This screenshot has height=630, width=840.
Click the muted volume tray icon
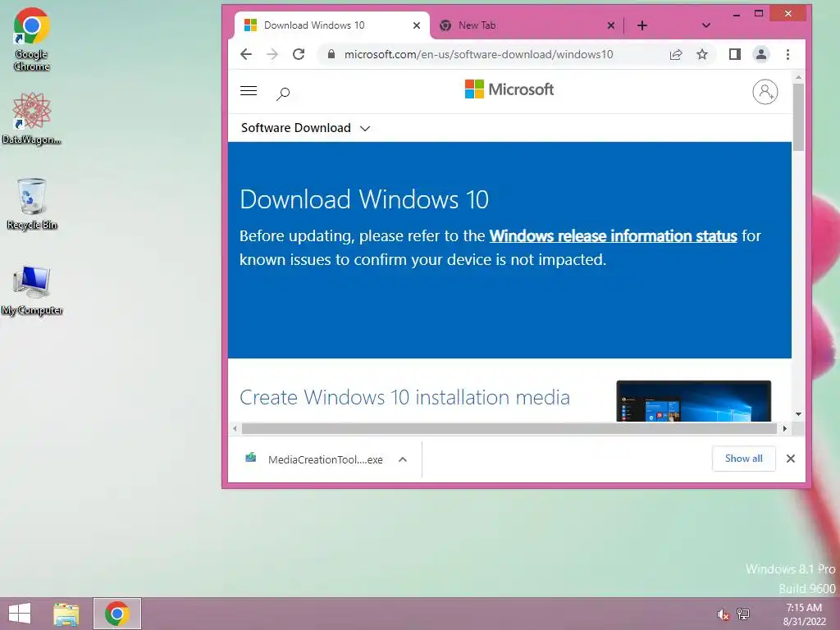tap(723, 614)
